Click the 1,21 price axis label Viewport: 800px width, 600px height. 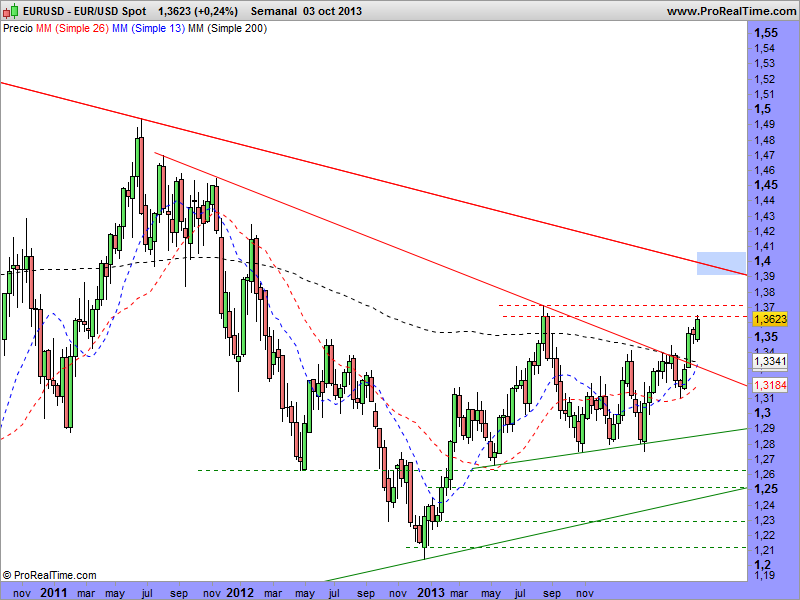point(764,551)
